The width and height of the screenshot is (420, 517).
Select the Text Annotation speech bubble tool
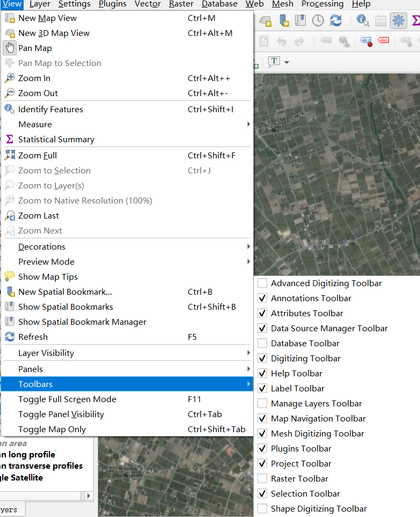tap(274, 62)
